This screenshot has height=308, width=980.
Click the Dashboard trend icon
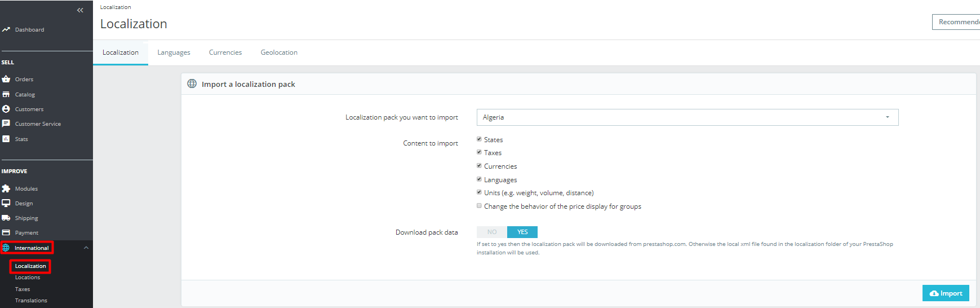(x=6, y=29)
